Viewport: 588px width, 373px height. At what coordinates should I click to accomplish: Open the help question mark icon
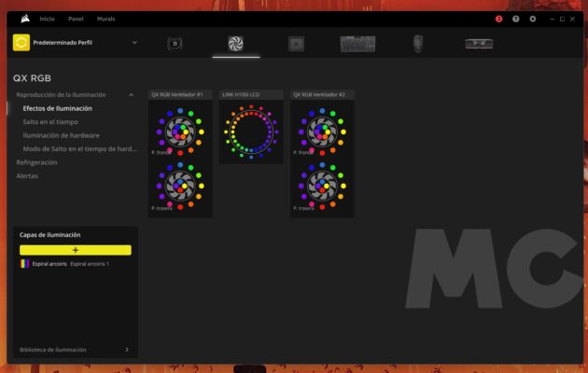point(515,19)
